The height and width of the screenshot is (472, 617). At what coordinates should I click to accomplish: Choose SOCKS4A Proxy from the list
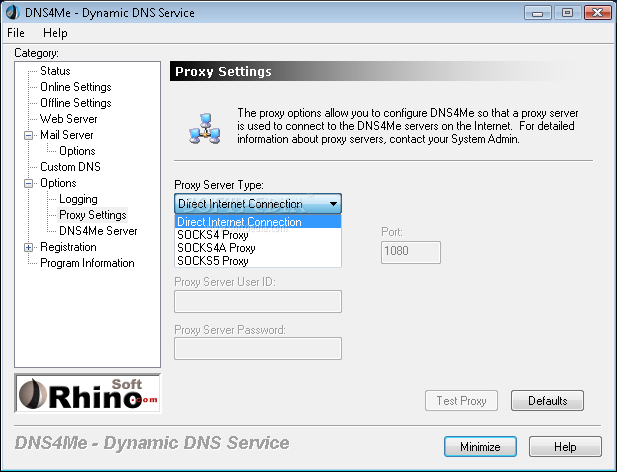pyautogui.click(x=258, y=248)
